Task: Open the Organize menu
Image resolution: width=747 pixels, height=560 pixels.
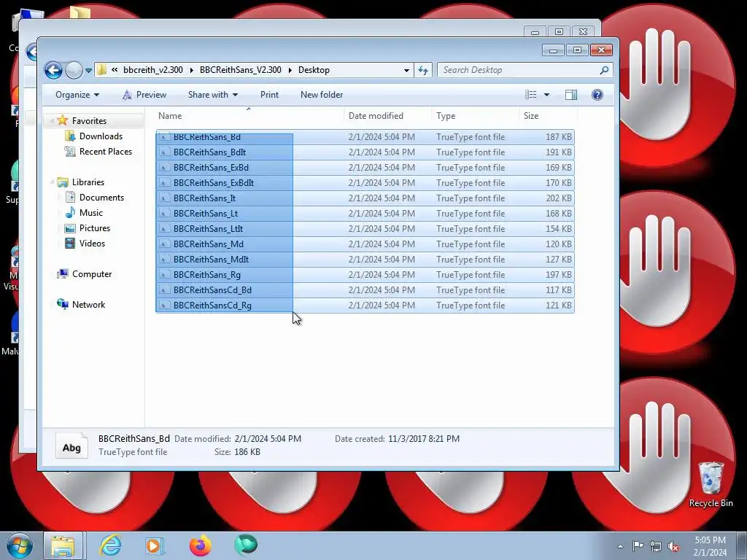Action: (x=77, y=95)
